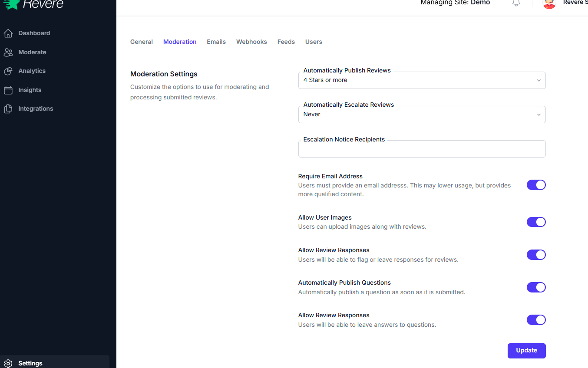588x368 pixels.
Task: Open the Automatically Publish Reviews dropdown
Action: (x=422, y=80)
